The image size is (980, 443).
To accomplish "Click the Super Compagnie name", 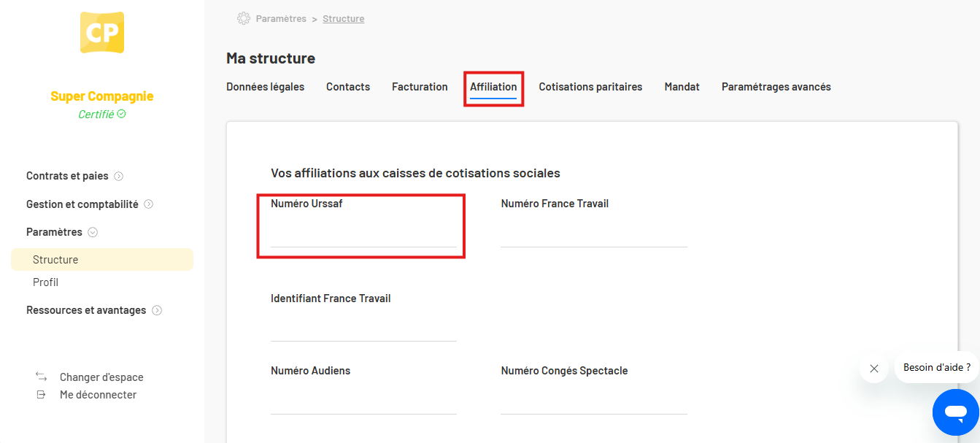I will pos(102,96).
